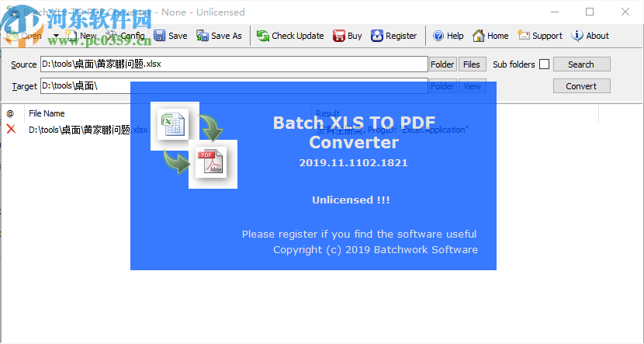Open the Support toolbar item
This screenshot has width=644, height=344.
pyautogui.click(x=540, y=36)
